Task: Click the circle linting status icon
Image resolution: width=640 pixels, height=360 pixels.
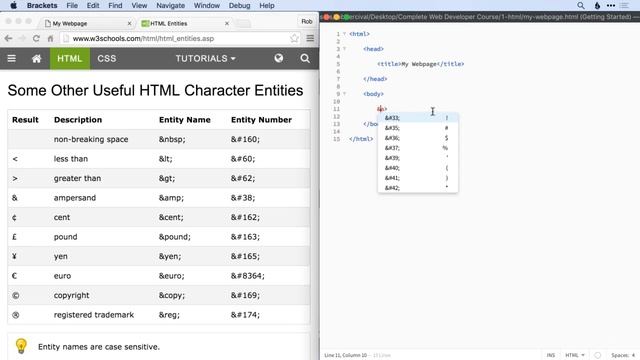Action: click(598, 355)
